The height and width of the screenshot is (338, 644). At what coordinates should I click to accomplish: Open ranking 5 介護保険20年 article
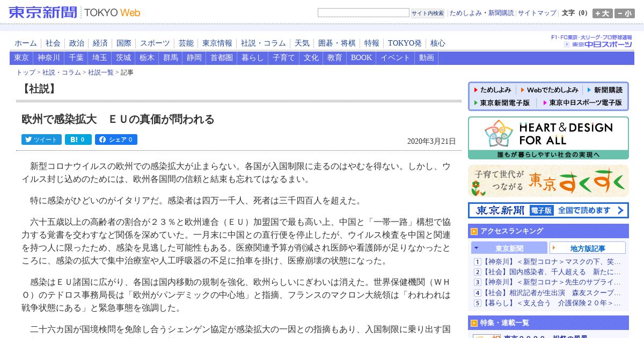552,303
